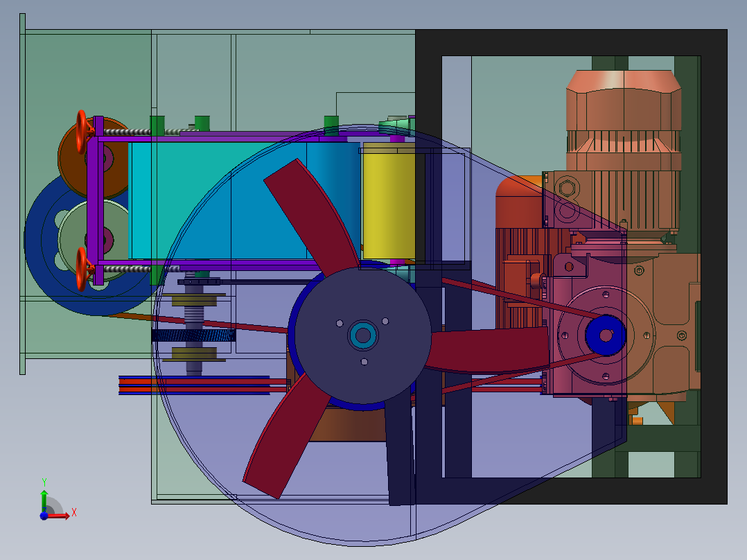Click the red X axis of the triad
Viewport: 747px width, 560px height.
(58, 516)
